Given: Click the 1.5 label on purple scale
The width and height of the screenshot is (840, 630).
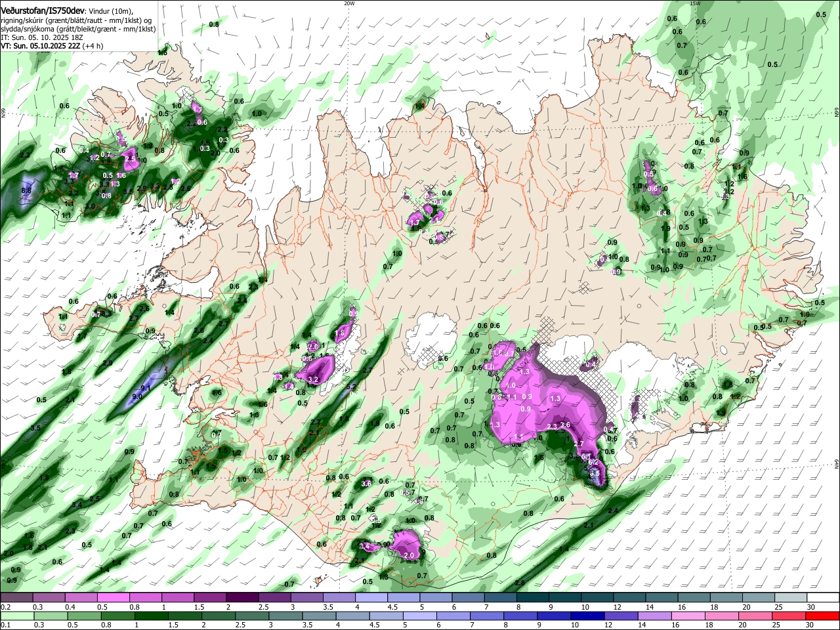Looking at the screenshot, I should click(199, 607).
